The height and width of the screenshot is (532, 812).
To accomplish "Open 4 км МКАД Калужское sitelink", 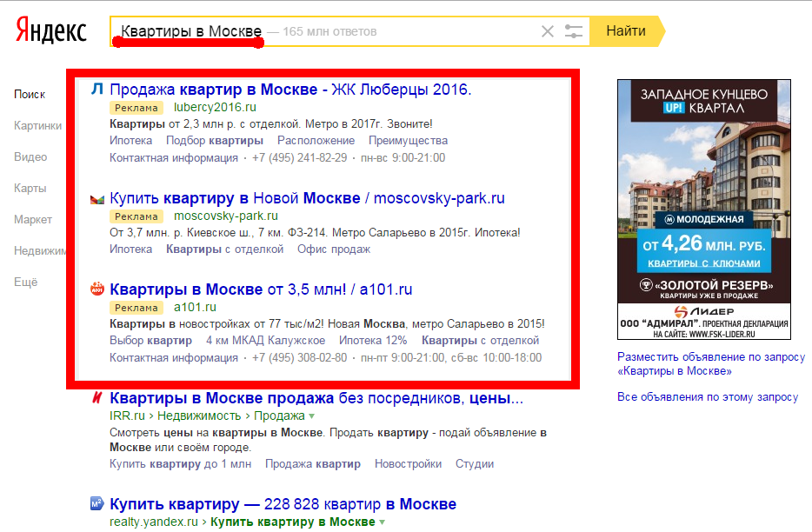I will click(x=266, y=341).
